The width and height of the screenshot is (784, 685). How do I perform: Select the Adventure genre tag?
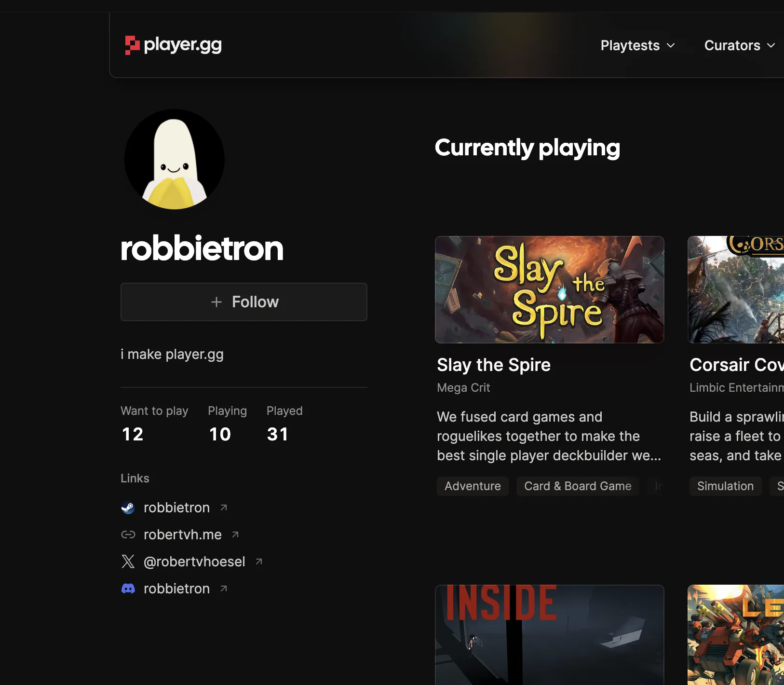coord(473,486)
